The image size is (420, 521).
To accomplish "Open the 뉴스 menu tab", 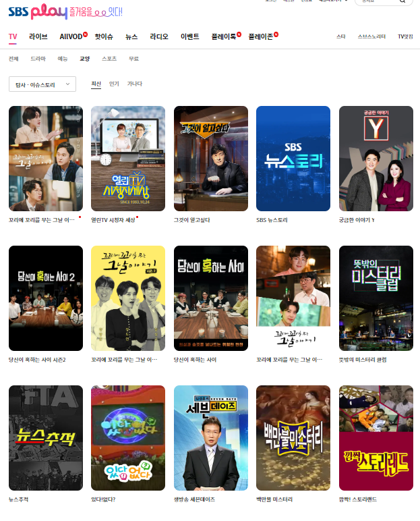I will (131, 36).
